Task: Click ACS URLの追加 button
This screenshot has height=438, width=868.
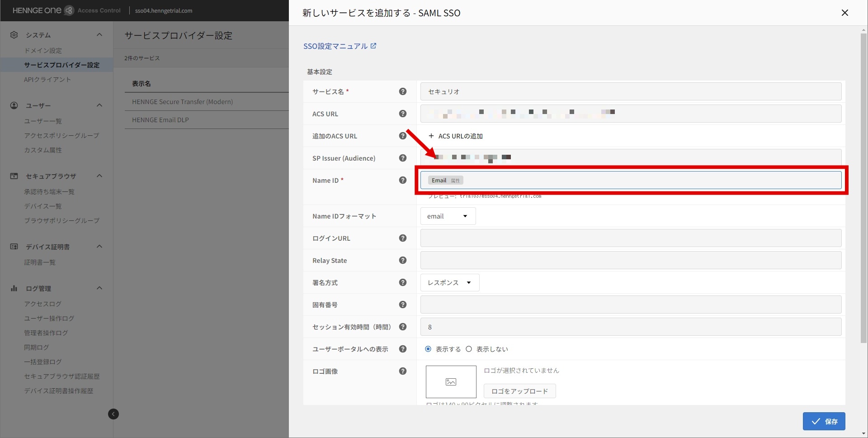Action: (456, 136)
